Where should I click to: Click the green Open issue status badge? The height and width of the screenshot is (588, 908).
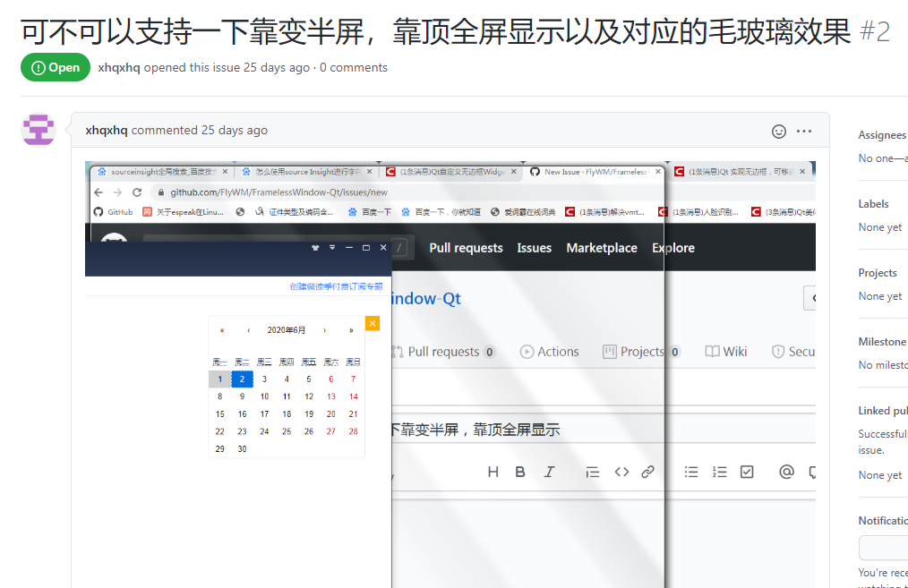[x=55, y=67]
